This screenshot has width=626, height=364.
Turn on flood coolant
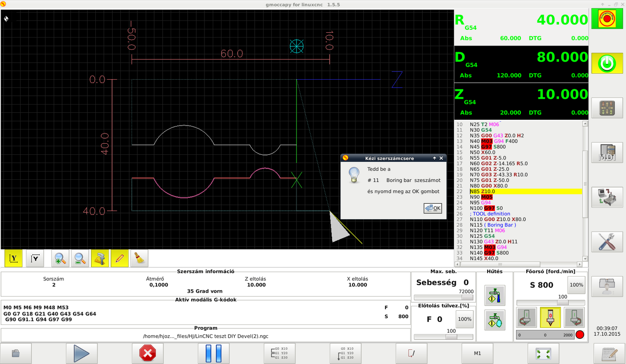[x=494, y=295]
